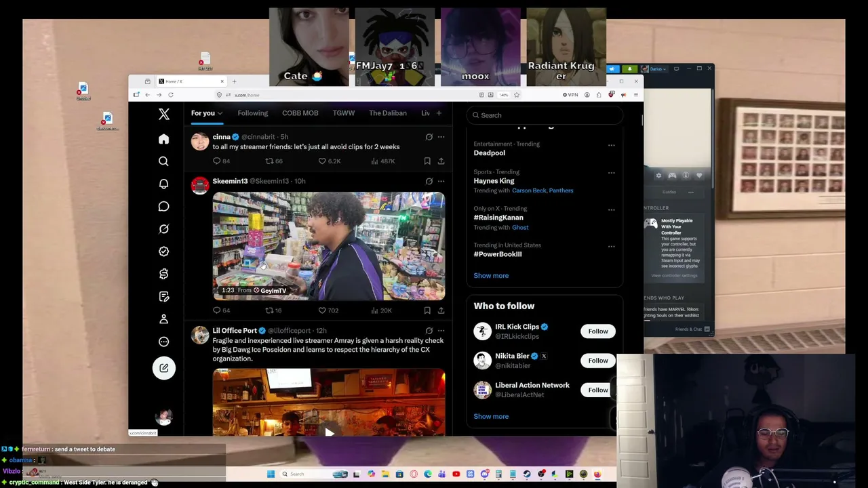The image size is (868, 488).
Task: Open Grok icon in X sidebar
Action: pyautogui.click(x=163, y=229)
